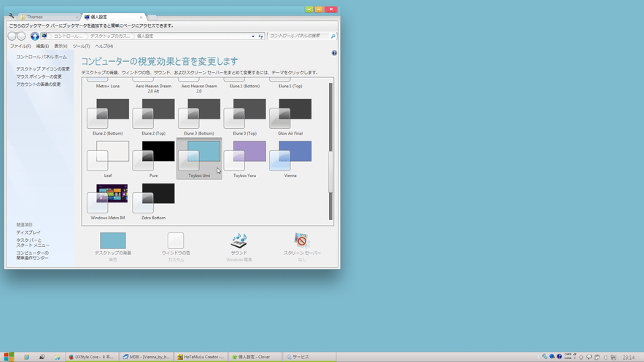Select the Elune 2 (Bottom) theme
This screenshot has height=362, width=644.
(x=108, y=117)
